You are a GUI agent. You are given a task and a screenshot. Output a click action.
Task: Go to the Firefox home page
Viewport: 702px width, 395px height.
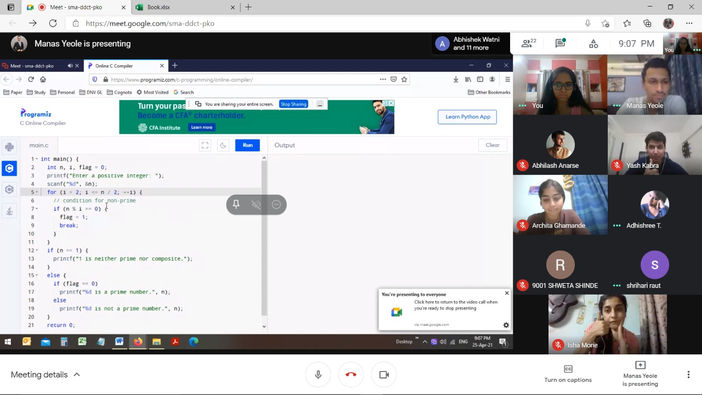[x=43, y=79]
